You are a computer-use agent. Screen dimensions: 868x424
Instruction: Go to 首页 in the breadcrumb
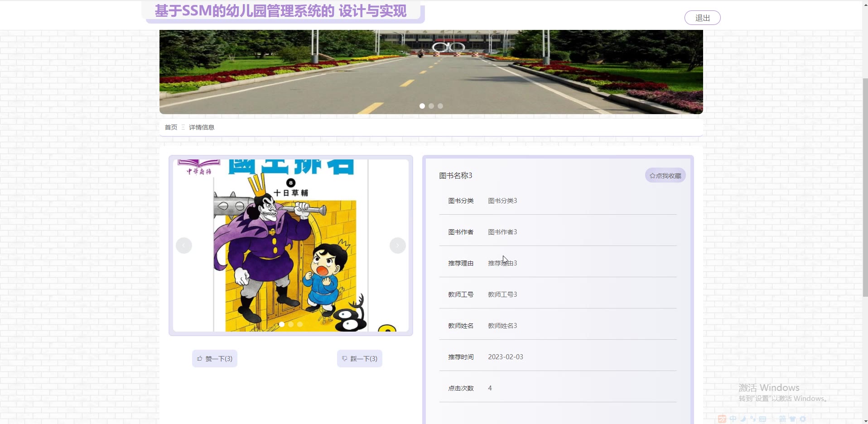[171, 127]
